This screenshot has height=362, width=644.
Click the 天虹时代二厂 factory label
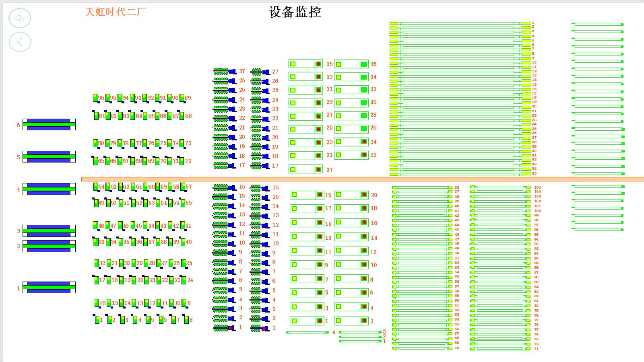pyautogui.click(x=115, y=12)
